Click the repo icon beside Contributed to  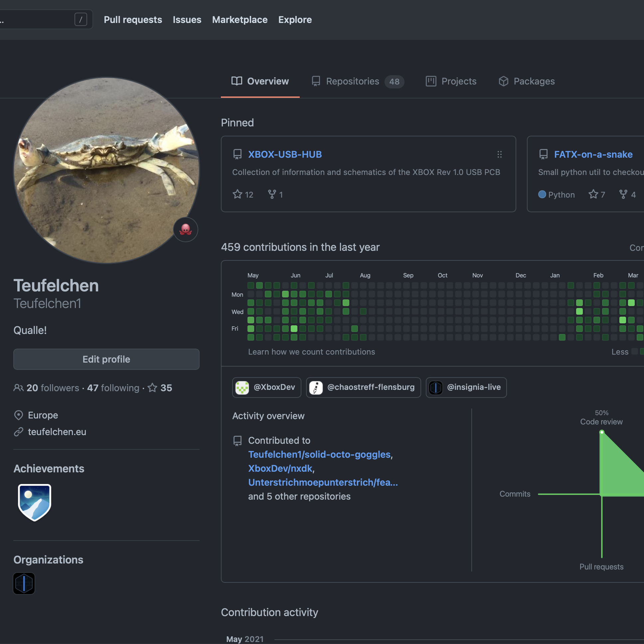(237, 441)
